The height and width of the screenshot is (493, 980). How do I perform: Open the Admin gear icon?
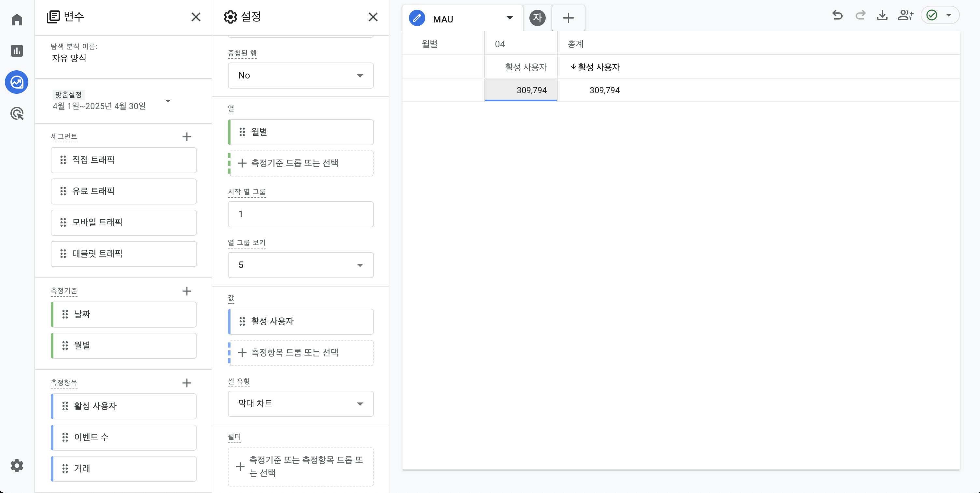pos(17,466)
